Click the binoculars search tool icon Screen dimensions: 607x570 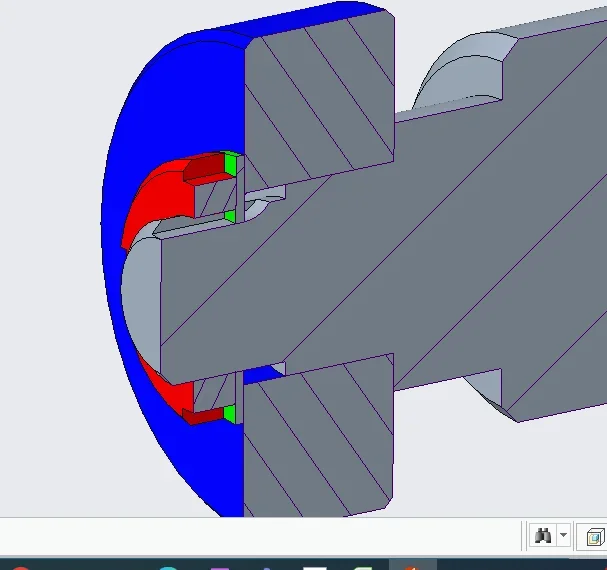click(x=543, y=536)
